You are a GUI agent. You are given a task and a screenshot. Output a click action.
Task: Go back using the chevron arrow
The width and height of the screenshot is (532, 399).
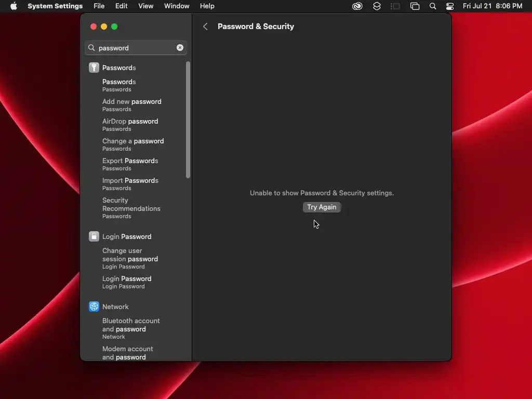click(205, 26)
